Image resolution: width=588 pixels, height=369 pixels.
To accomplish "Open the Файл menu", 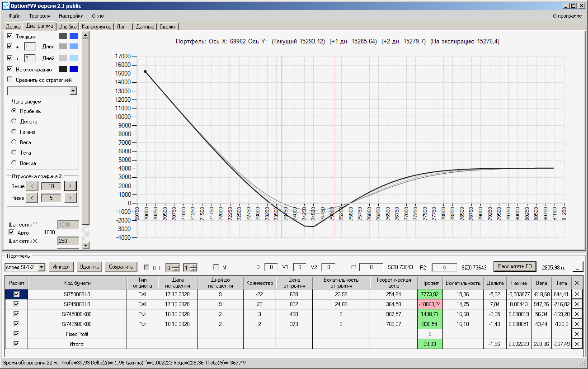I will click(14, 16).
